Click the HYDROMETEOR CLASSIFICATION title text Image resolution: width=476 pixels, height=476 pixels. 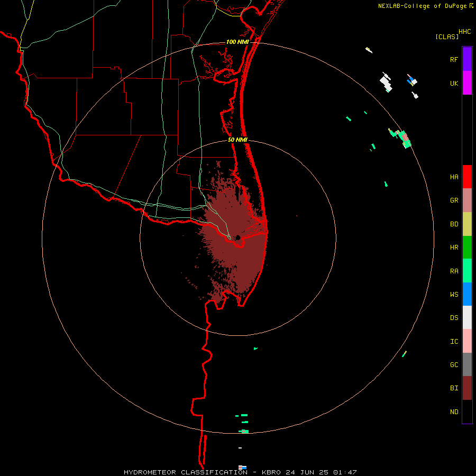coord(186,472)
